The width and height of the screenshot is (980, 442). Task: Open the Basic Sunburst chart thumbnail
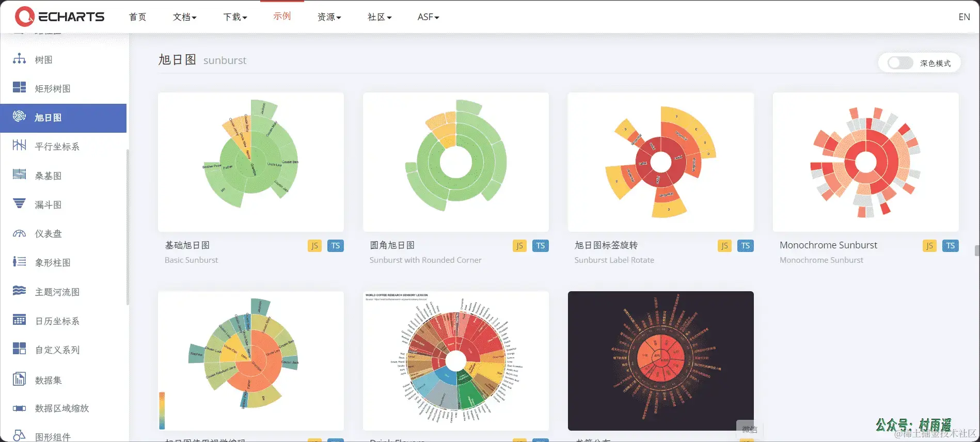251,162
